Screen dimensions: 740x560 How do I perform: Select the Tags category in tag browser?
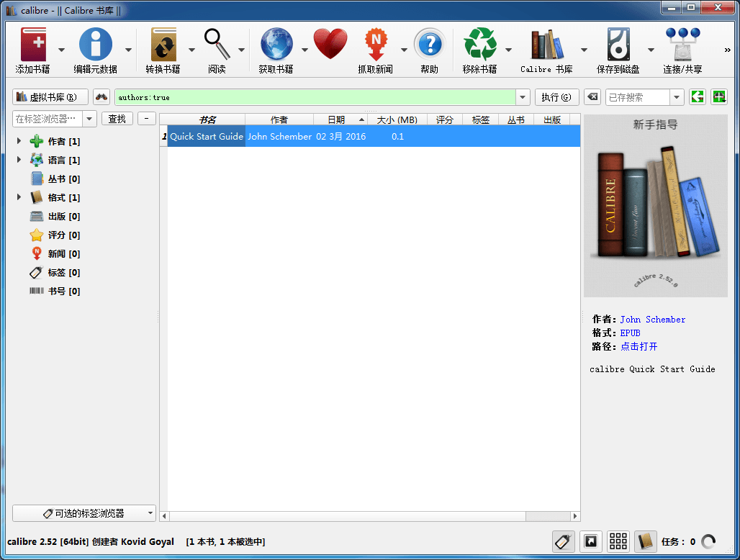click(x=55, y=273)
